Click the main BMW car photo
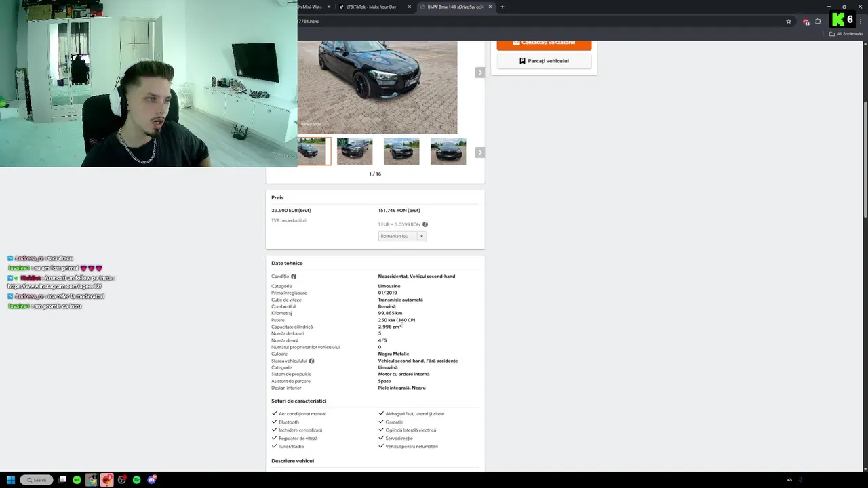Image resolution: width=868 pixels, height=488 pixels. 377,87
